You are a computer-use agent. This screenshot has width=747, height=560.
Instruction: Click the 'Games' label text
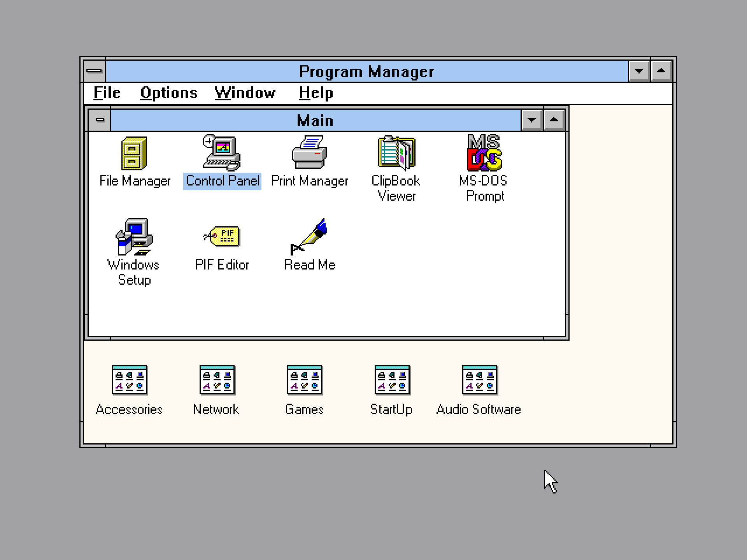pos(304,409)
